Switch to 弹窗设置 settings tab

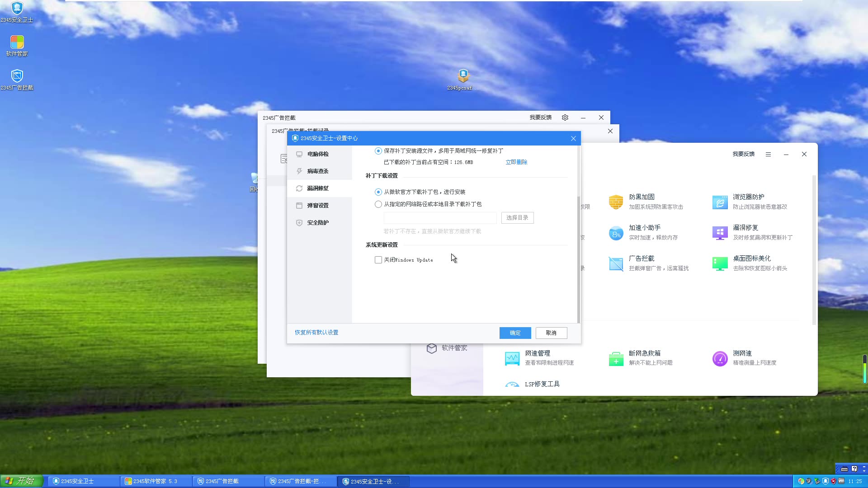pyautogui.click(x=320, y=206)
